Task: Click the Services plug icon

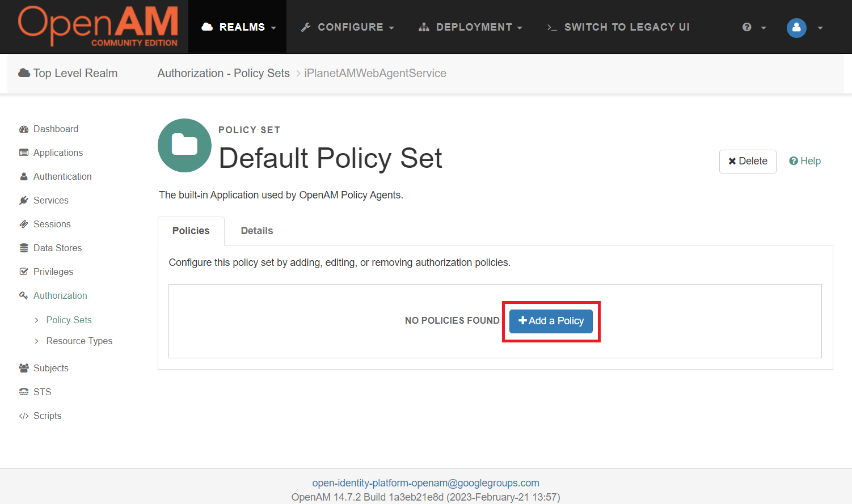Action: 24,201
